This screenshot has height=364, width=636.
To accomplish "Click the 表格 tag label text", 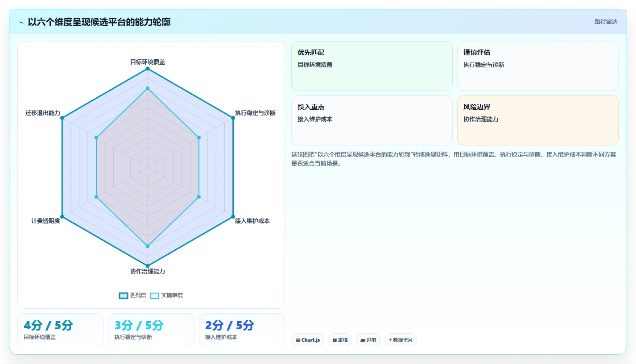I will (343, 340).
